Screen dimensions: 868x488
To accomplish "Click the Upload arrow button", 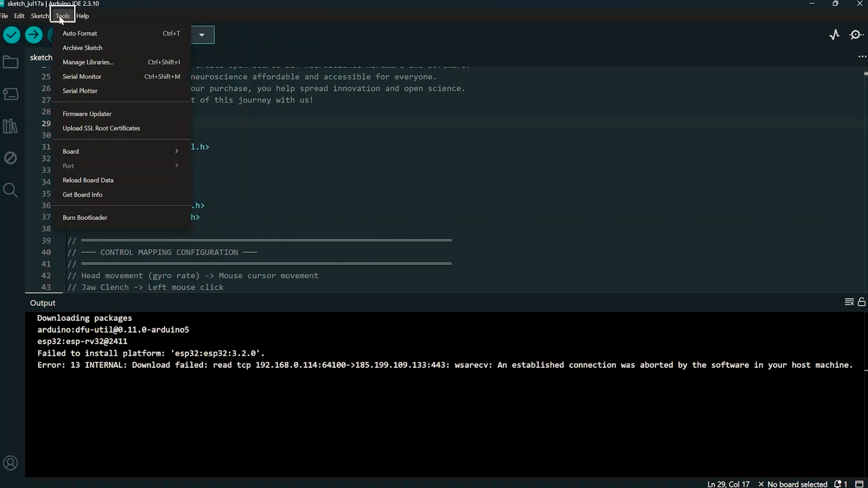I will pyautogui.click(x=34, y=35).
